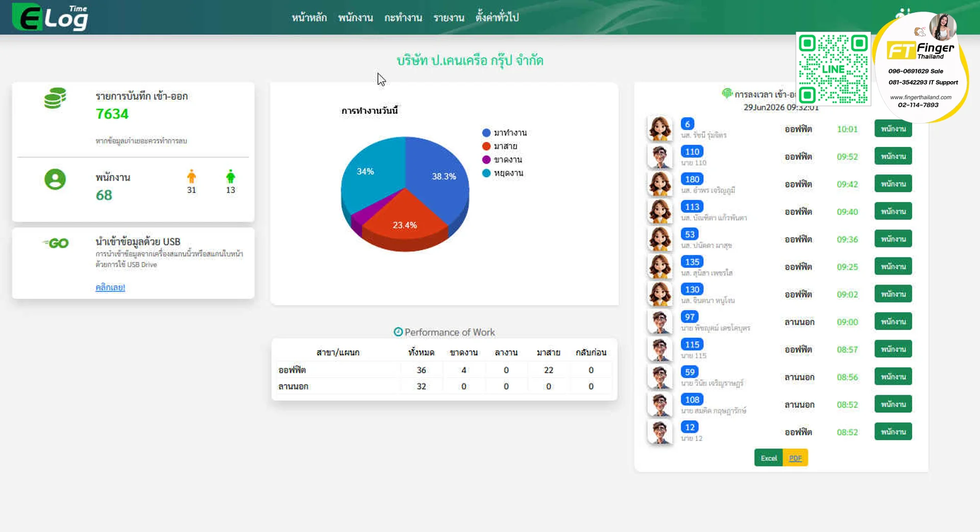The image size is (980, 532).
Task: Click avatar of employee 6
Action: pos(659,128)
